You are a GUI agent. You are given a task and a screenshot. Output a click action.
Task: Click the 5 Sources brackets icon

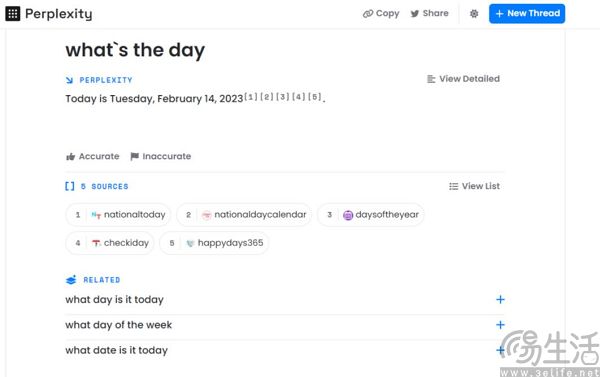(70, 186)
